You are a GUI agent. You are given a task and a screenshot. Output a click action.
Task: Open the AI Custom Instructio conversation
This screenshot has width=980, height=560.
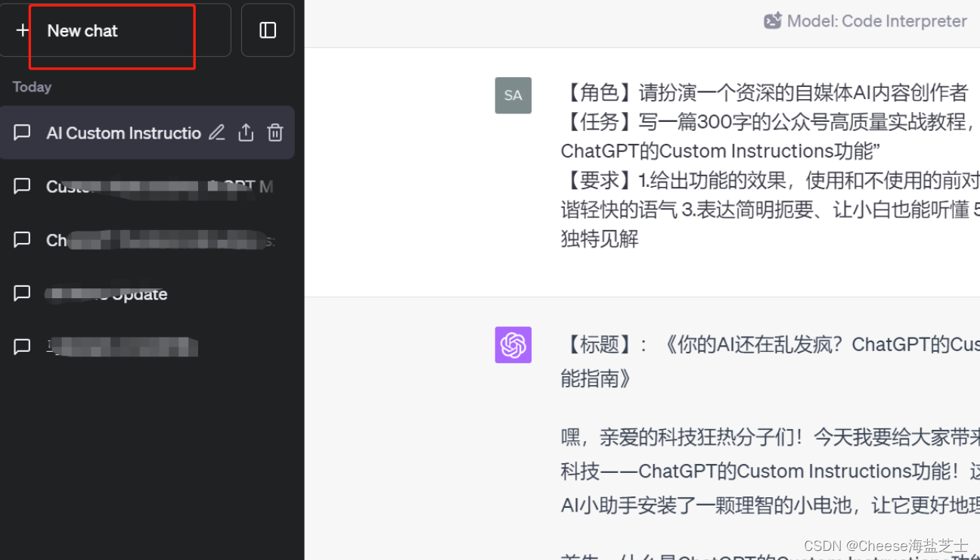147,132
